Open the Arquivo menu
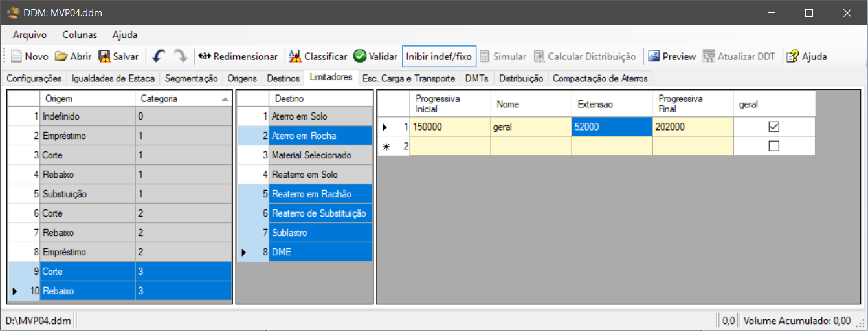Screen dimensions: 868x331 [x=30, y=35]
